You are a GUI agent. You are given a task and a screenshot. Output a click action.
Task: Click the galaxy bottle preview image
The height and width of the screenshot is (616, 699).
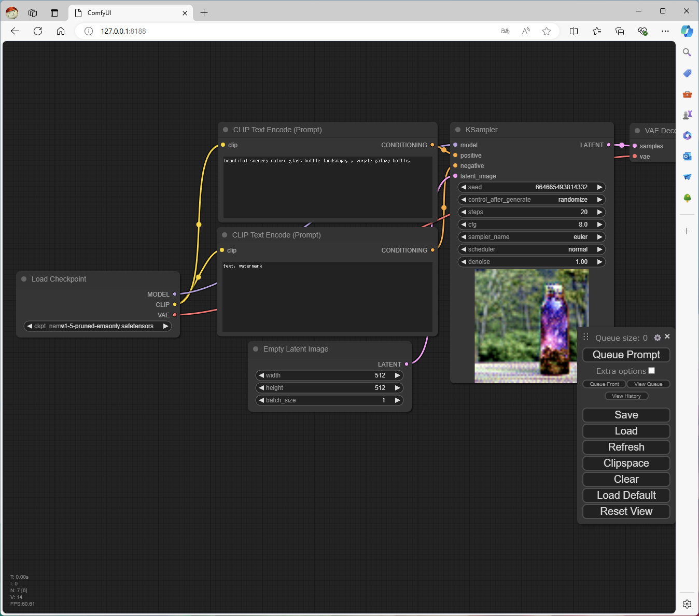click(x=532, y=326)
